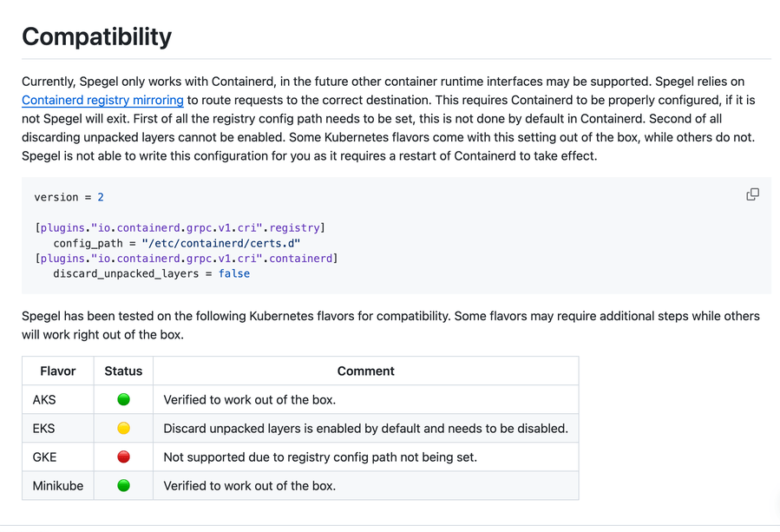Click 'Not supported due to registry config' comment
The width and height of the screenshot is (780, 532).
click(320, 456)
